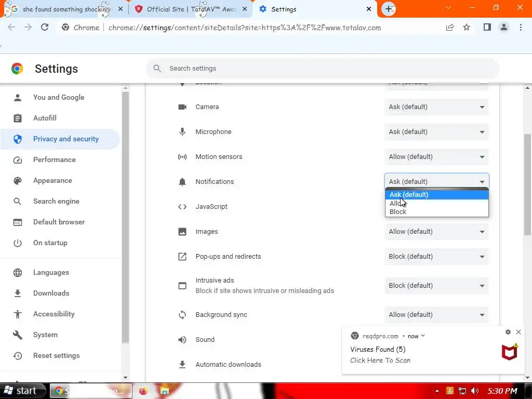Open Languages settings section
This screenshot has width=532, height=399.
[51, 272]
